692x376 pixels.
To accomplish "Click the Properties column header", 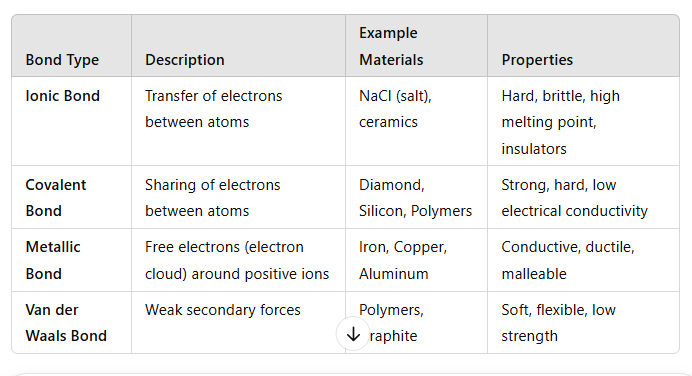I will click(537, 60).
